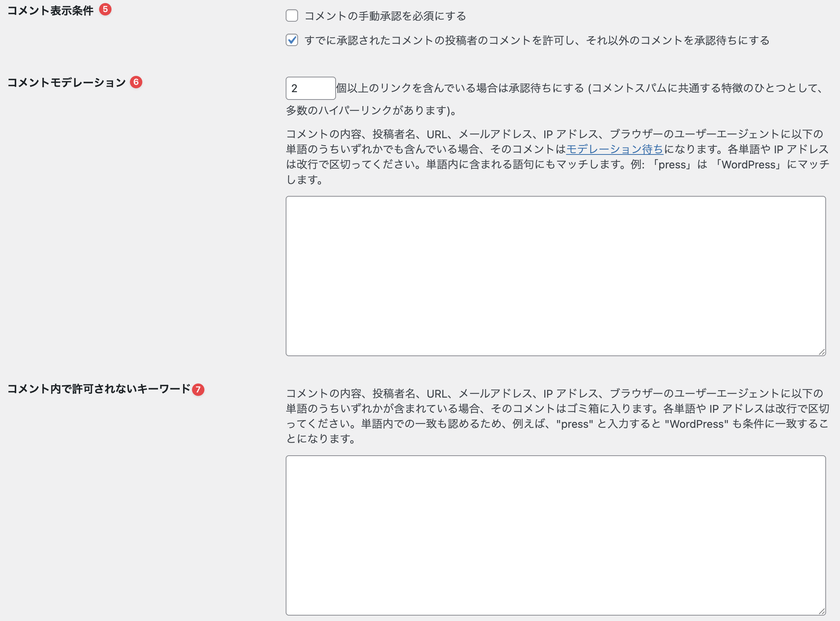Click the disallowed keywords textarea resize handle
840x621 pixels.
point(821,611)
